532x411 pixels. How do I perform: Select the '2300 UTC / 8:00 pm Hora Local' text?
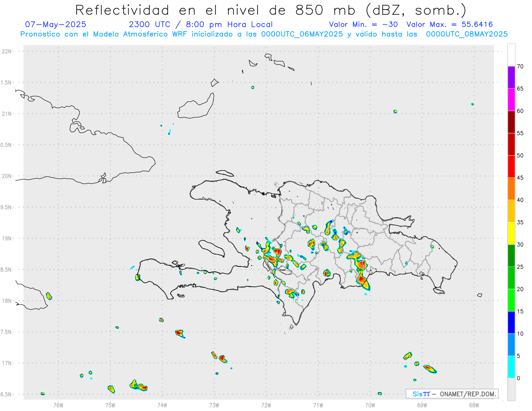point(200,24)
